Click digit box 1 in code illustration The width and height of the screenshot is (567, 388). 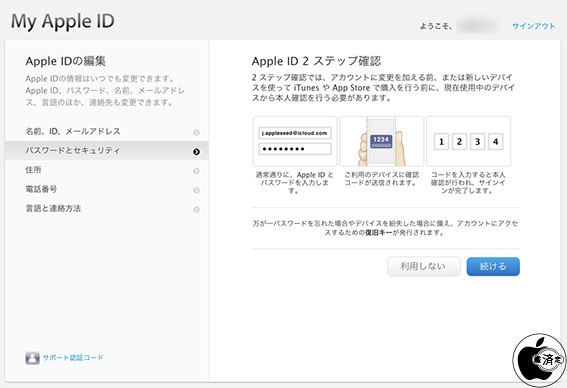pyautogui.click(x=441, y=142)
